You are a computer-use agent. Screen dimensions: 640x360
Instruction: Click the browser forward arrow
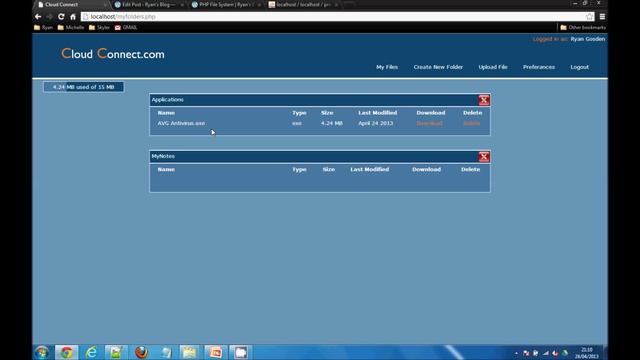pos(49,17)
